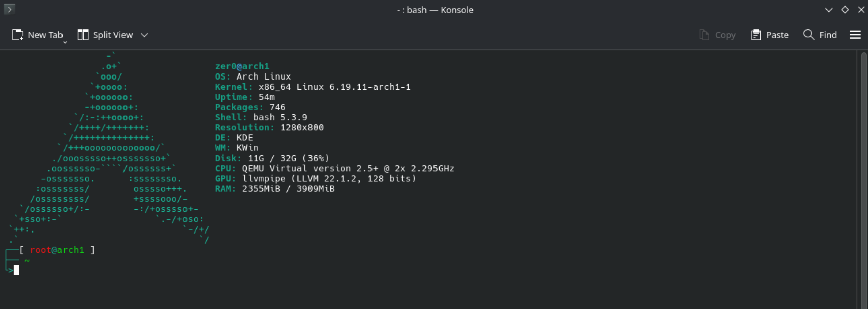Expand the Split View chevron dropdown

tap(144, 35)
